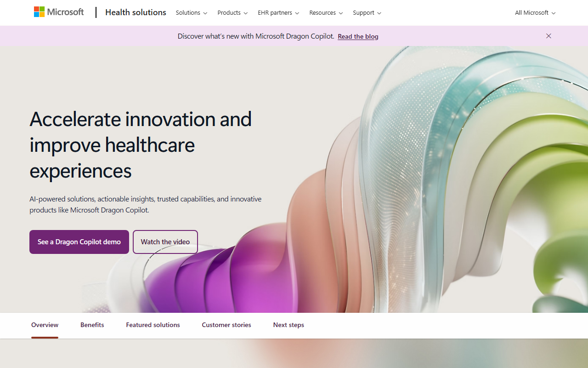This screenshot has width=588, height=368.
Task: Expand the Products dropdown
Action: [232, 13]
